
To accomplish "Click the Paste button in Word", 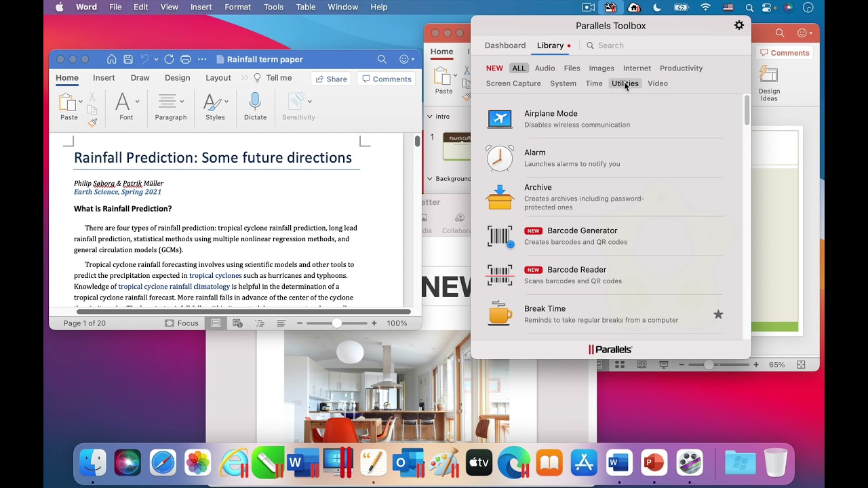I will point(68,107).
